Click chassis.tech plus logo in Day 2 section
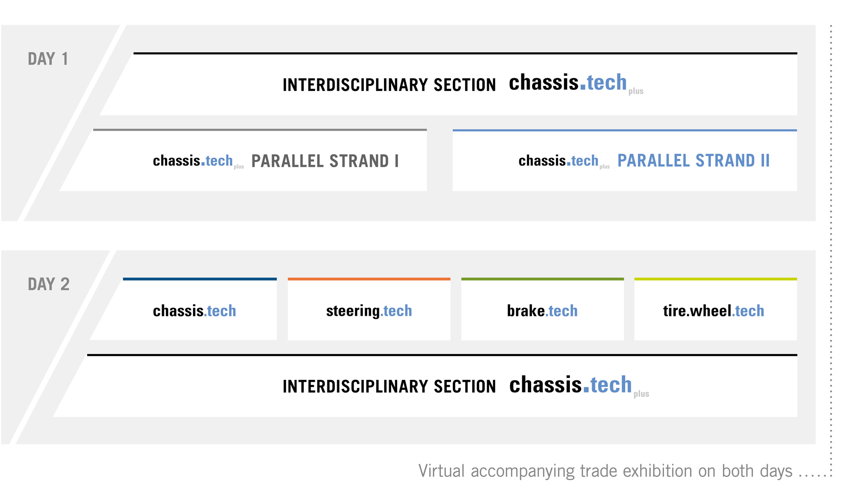843x504 pixels. point(579,385)
